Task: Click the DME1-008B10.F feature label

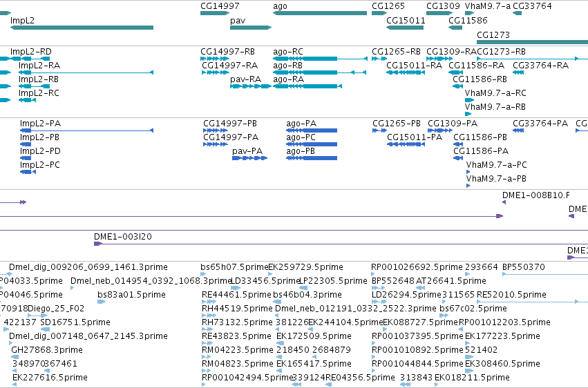Action: click(x=536, y=195)
